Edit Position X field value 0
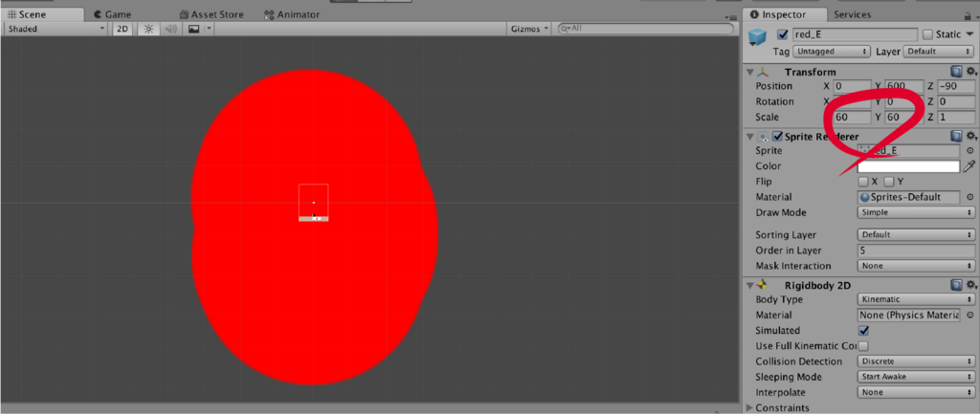The image size is (980, 414). 851,86
